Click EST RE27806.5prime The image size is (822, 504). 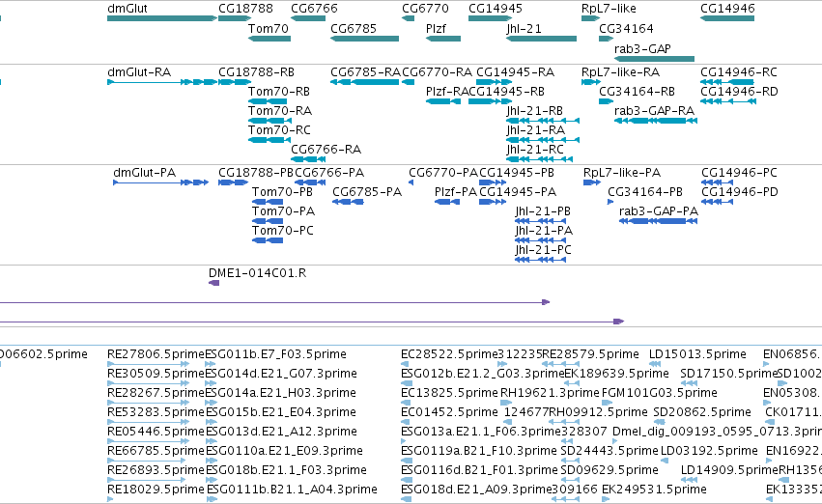coord(156,354)
